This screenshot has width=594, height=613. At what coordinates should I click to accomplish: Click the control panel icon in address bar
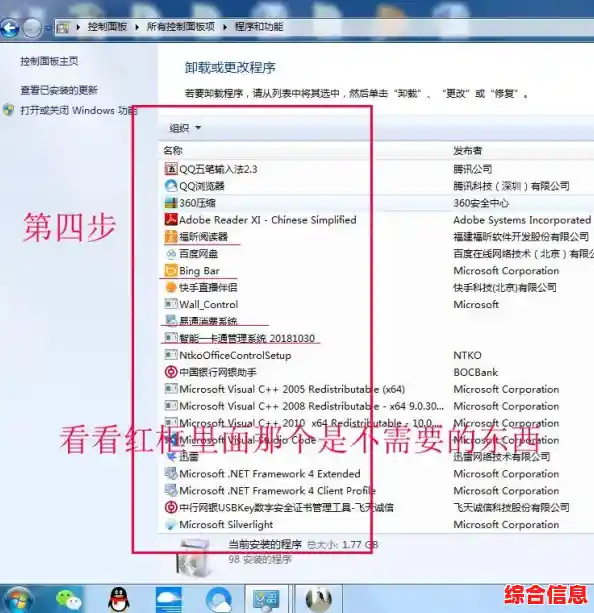click(x=63, y=27)
